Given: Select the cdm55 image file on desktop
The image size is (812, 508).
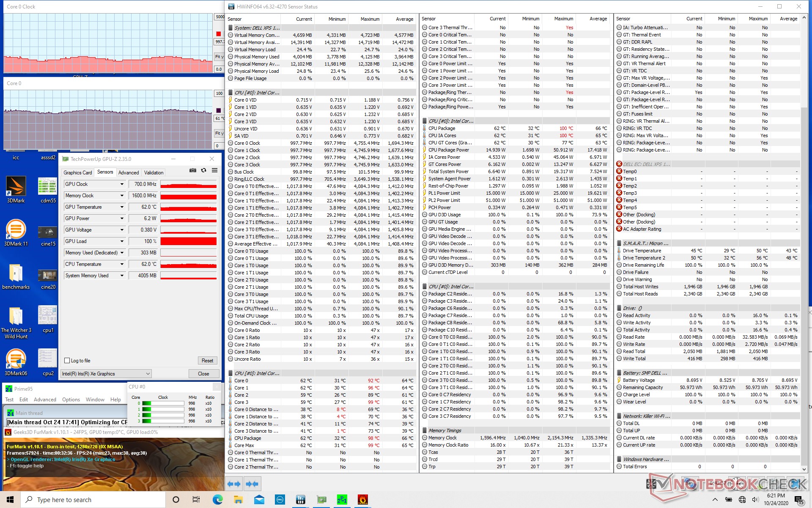Looking at the screenshot, I should click(x=48, y=190).
